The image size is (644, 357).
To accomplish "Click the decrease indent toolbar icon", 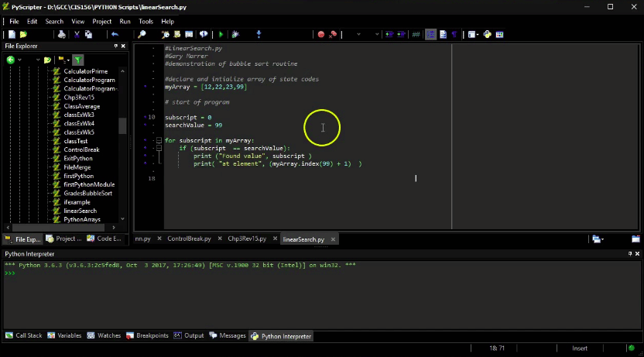I will coord(401,35).
